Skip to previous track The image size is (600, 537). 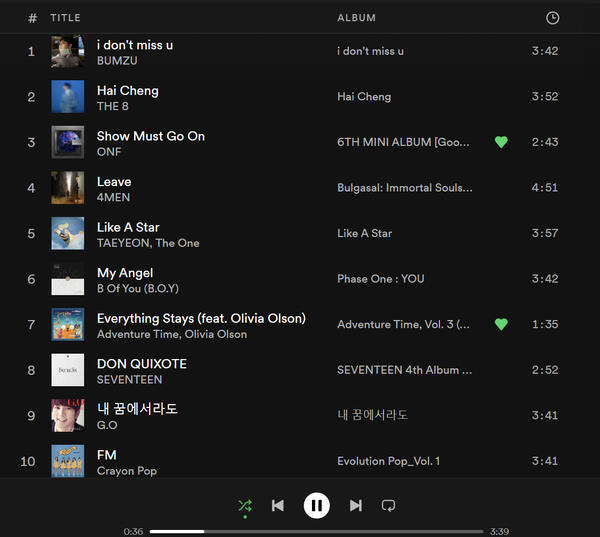[278, 506]
